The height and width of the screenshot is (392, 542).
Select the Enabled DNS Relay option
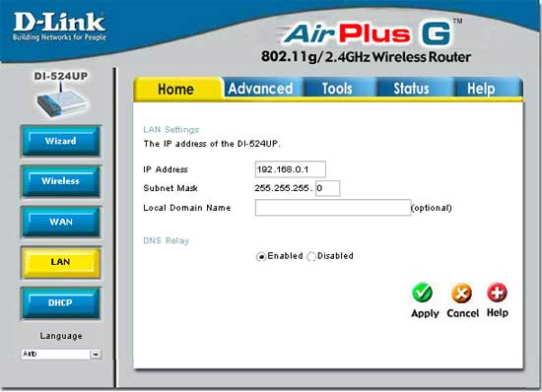click(x=261, y=257)
